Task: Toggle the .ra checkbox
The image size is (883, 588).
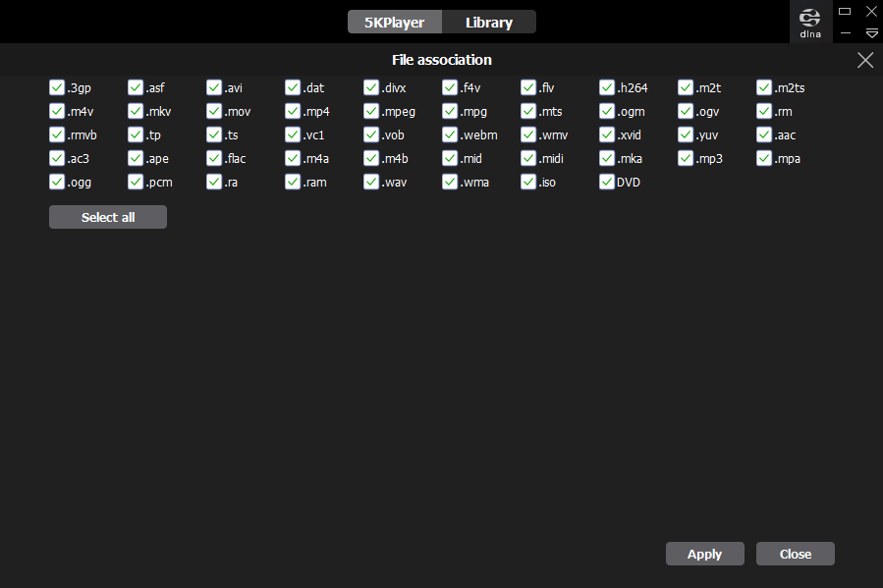Action: click(214, 183)
